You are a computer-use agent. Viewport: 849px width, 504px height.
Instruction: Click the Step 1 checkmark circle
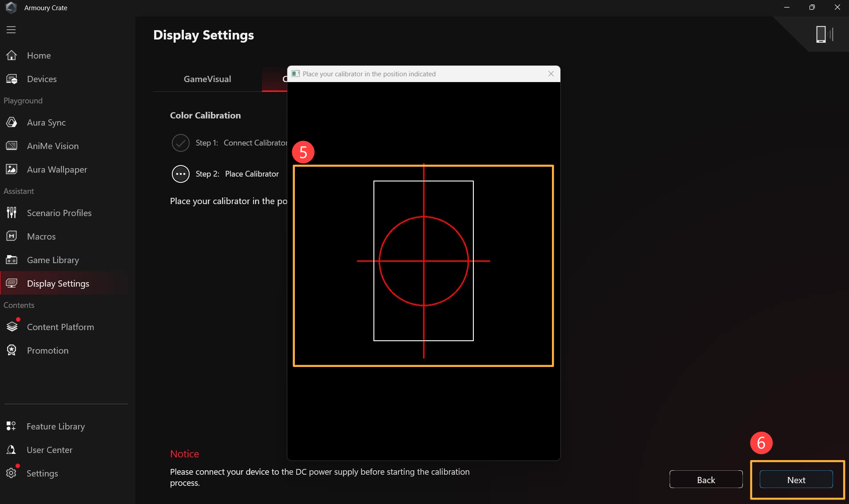pos(181,143)
